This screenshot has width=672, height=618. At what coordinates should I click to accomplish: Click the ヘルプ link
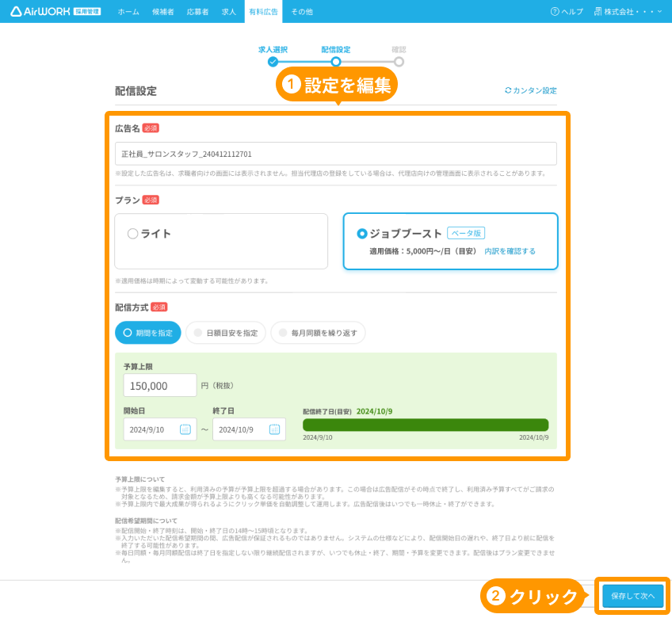(572, 12)
